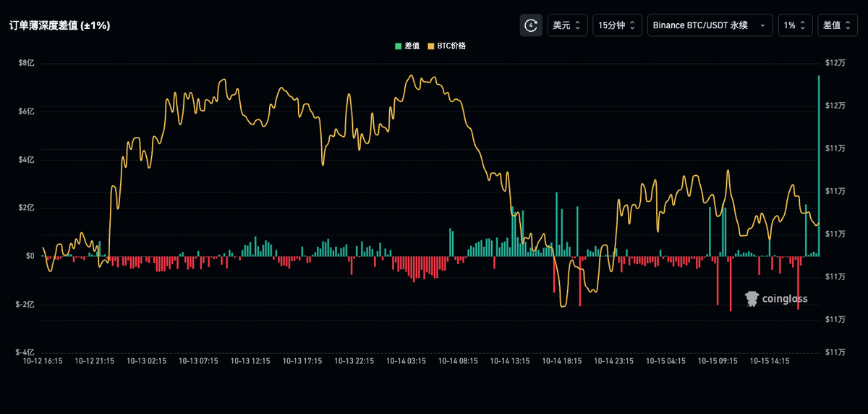
Task: Click the 10-12 16:15 time axis label
Action: coord(43,360)
